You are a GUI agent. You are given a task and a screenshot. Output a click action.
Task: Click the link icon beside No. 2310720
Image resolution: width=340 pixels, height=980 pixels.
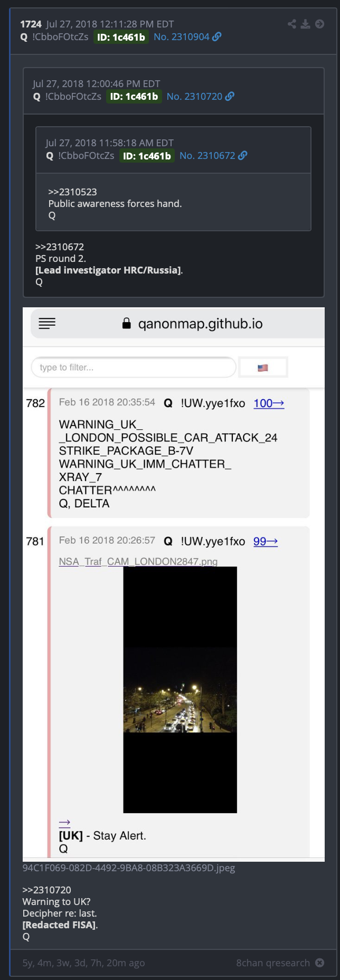click(x=230, y=96)
